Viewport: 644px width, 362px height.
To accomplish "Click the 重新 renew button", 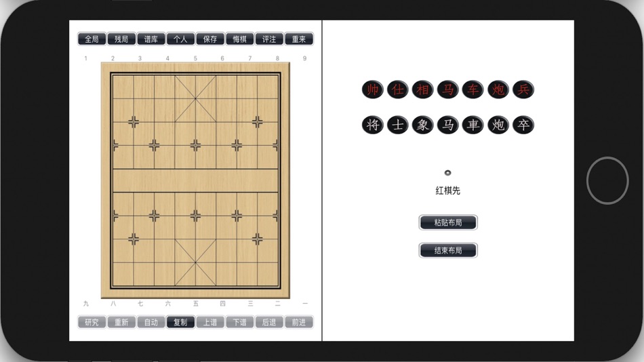I will click(x=121, y=322).
